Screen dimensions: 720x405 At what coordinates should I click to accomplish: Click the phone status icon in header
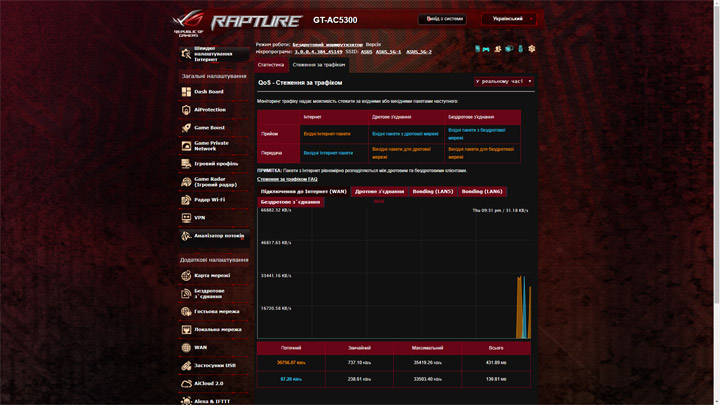tap(478, 49)
